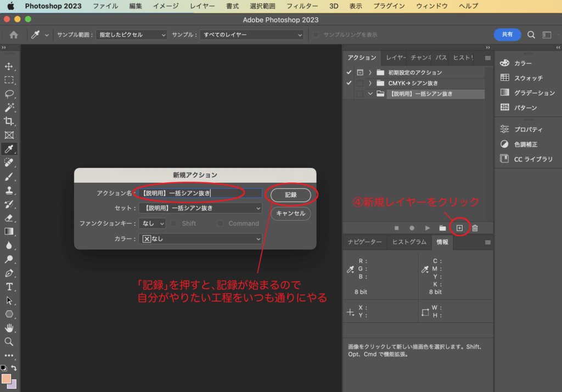Open the サンプル すべてのレイヤー dropdown
The height and width of the screenshot is (392, 562).
[251, 35]
